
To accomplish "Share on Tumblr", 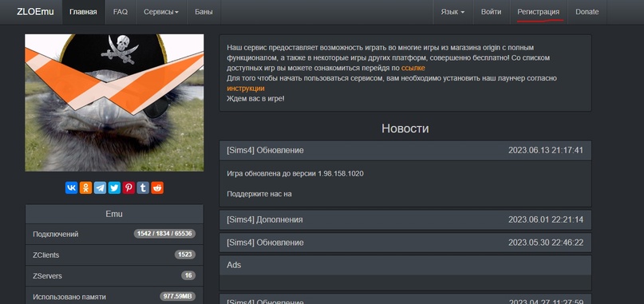I will pyautogui.click(x=143, y=188).
